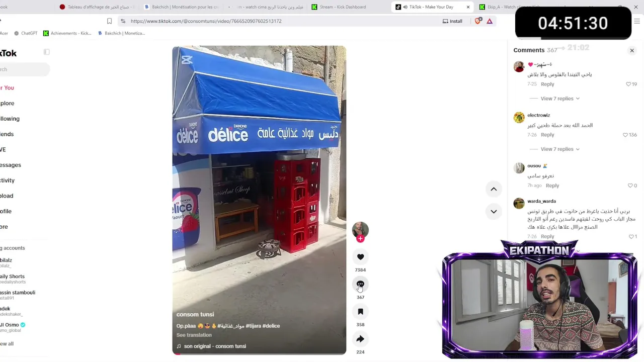The width and height of the screenshot is (644, 362).
Task: Bookmark this page in the browser
Action: coord(109,21)
